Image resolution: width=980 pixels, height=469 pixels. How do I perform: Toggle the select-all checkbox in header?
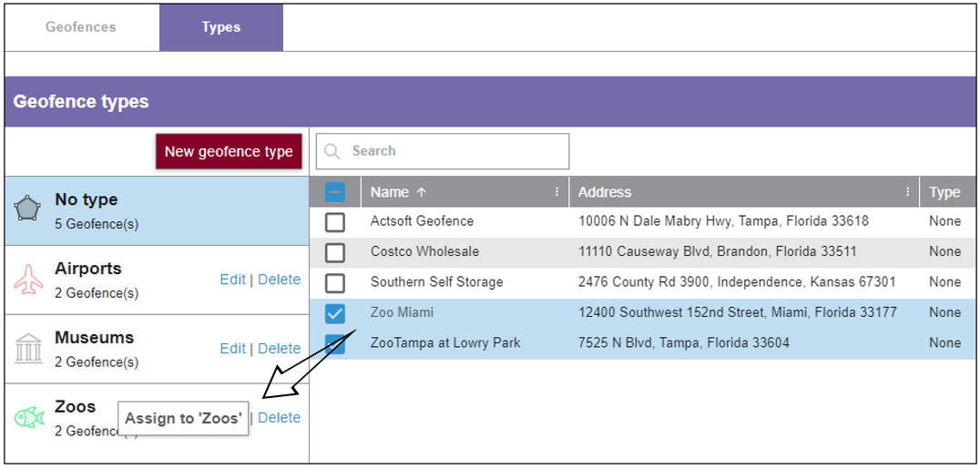[x=335, y=192]
